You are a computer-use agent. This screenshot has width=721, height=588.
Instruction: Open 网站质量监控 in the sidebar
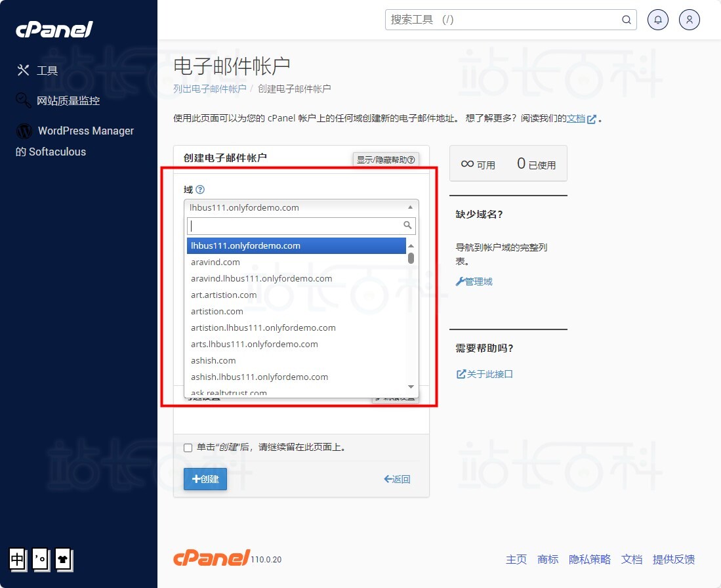click(58, 100)
